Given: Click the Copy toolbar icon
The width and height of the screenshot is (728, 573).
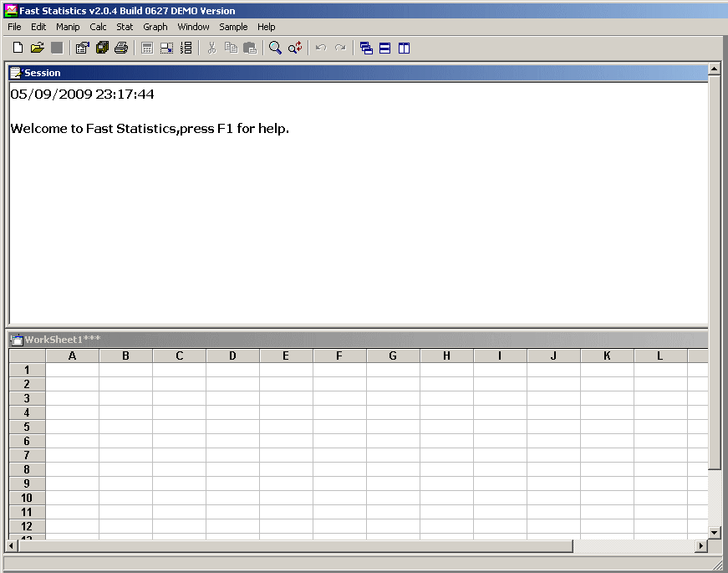Looking at the screenshot, I should [x=231, y=48].
